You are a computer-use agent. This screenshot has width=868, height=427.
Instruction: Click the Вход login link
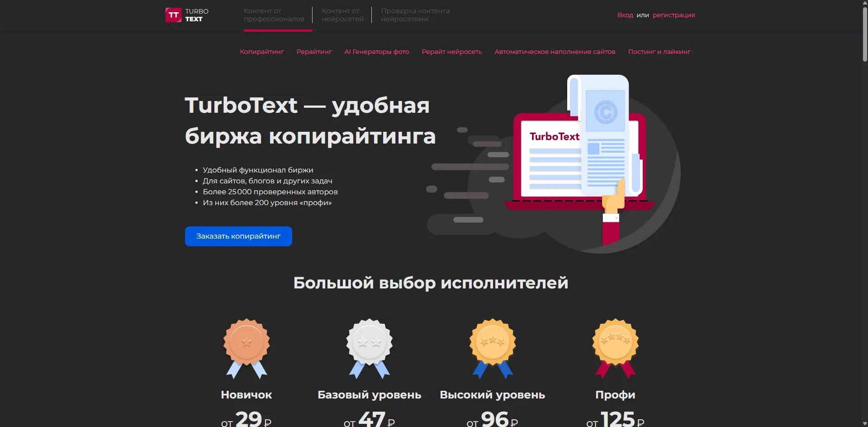(625, 15)
